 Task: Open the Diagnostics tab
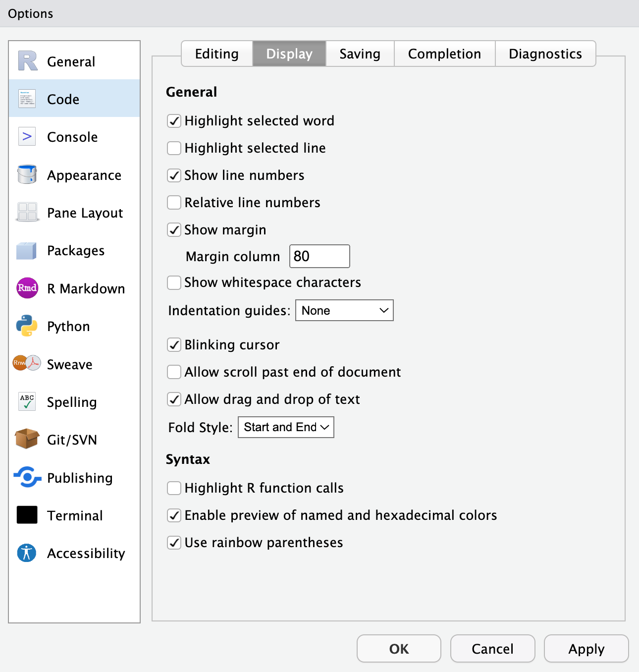(545, 54)
